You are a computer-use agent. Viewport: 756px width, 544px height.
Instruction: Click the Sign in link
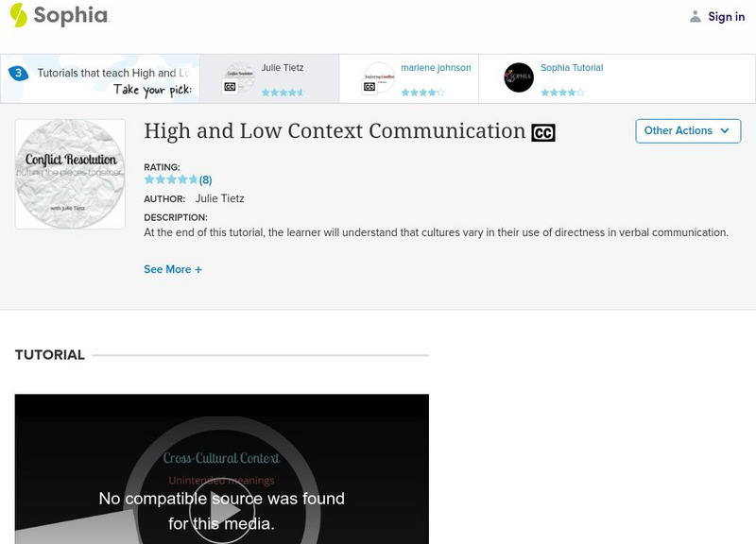pos(726,17)
